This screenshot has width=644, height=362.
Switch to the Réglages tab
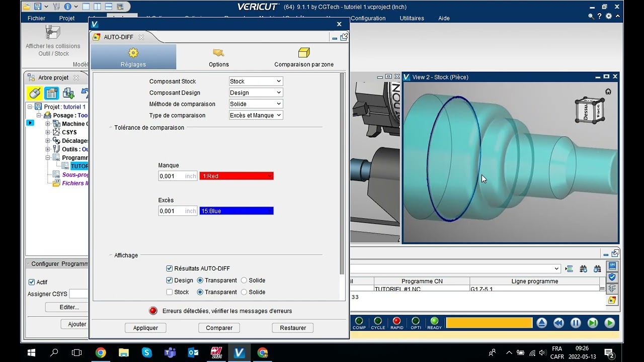(133, 57)
